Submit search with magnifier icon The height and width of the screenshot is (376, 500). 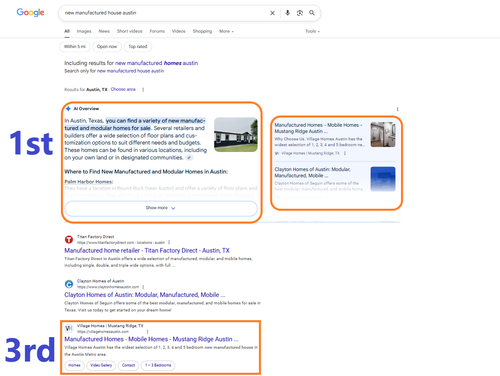312,13
